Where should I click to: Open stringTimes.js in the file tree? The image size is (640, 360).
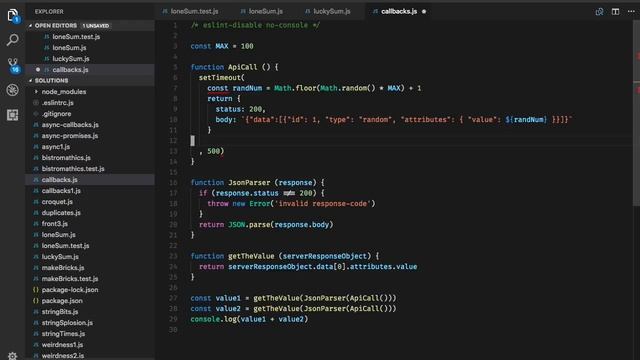pos(63,334)
